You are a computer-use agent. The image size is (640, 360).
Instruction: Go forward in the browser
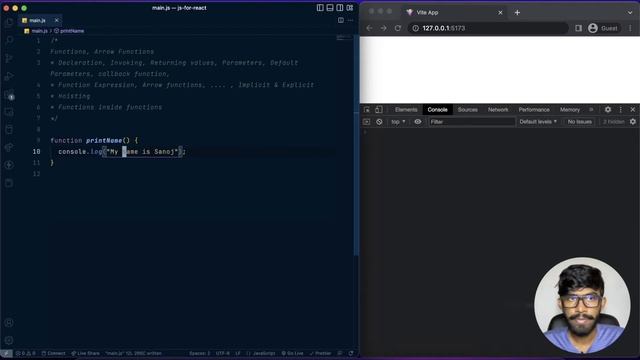[383, 28]
